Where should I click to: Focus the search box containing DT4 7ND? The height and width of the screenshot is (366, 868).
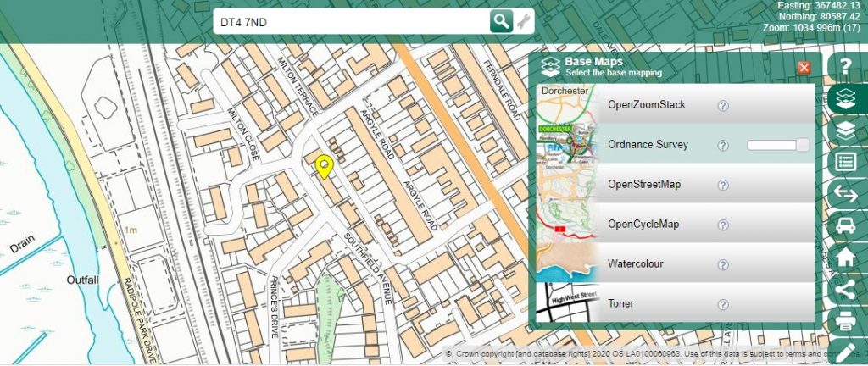pyautogui.click(x=352, y=22)
